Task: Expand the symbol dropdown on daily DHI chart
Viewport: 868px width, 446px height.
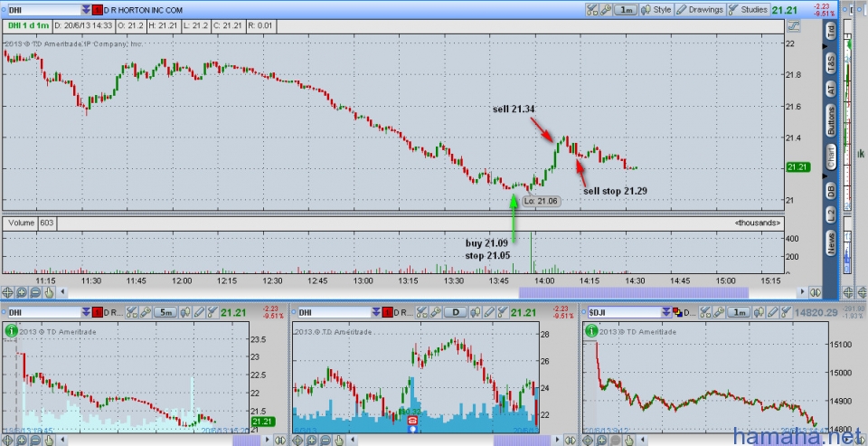Action: [x=376, y=312]
